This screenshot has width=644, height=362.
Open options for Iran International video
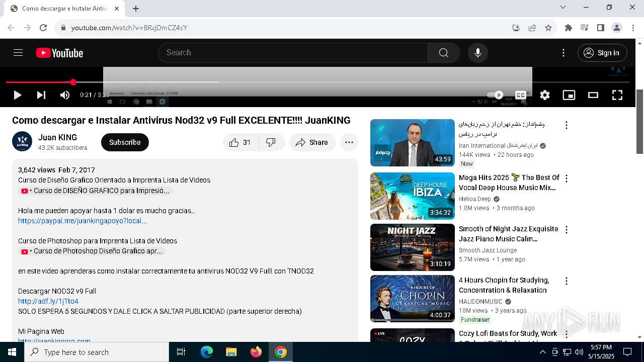click(x=567, y=125)
